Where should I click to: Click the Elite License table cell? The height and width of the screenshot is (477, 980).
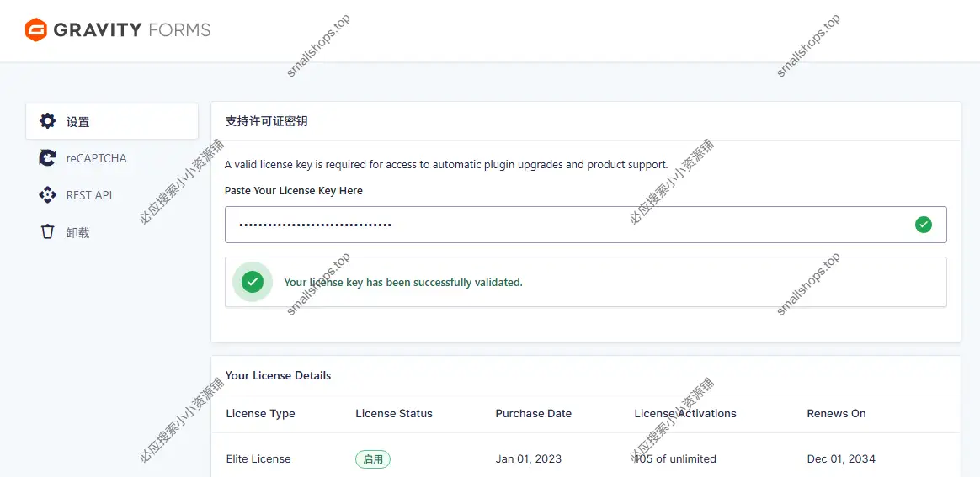[x=258, y=459]
